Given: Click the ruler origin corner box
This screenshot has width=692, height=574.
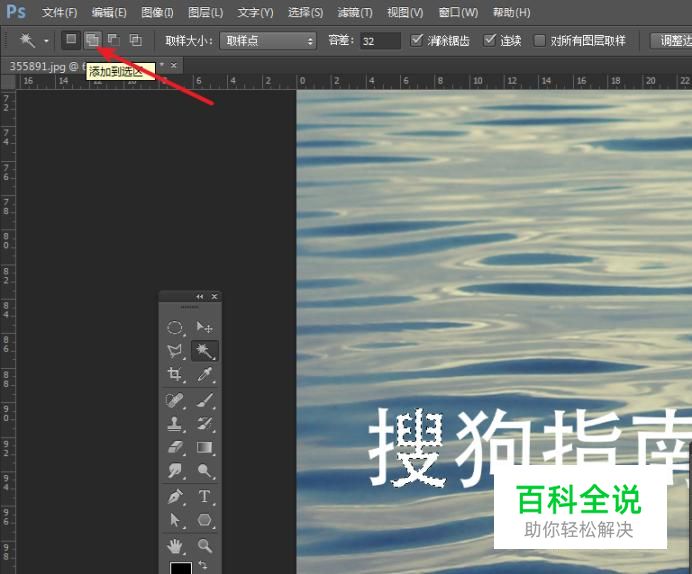Looking at the screenshot, I should point(8,81).
